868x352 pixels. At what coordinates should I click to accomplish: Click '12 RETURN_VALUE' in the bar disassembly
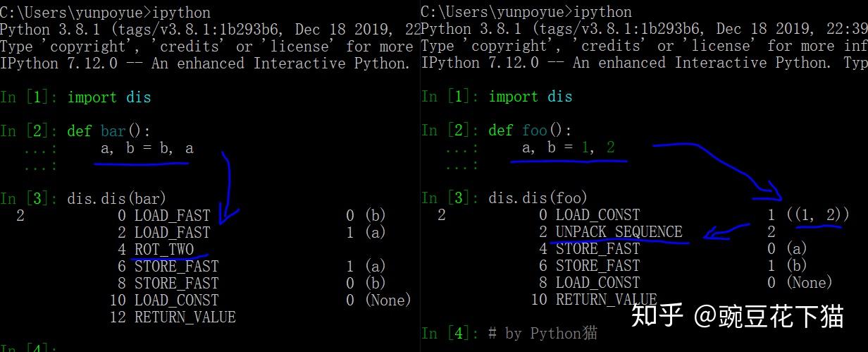tap(172, 317)
